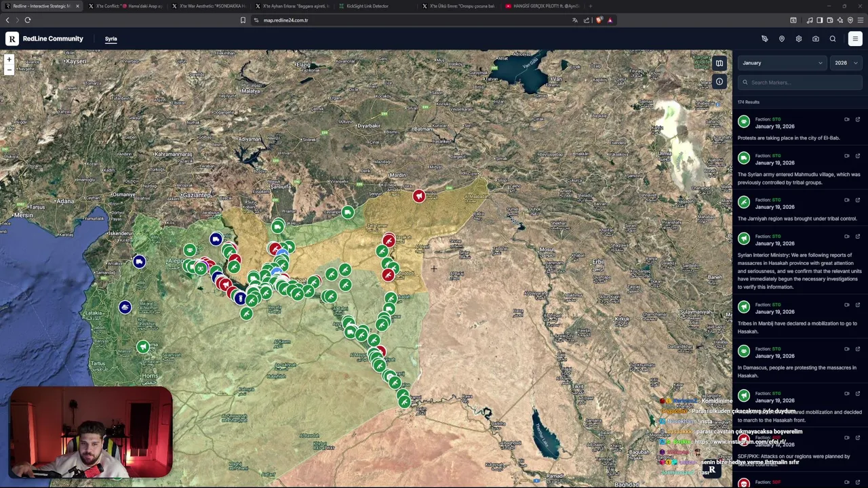Switch to the HANGİSİ GERÇEK PİLOT tab
Image resolution: width=868 pixels, height=488 pixels.
(x=542, y=6)
